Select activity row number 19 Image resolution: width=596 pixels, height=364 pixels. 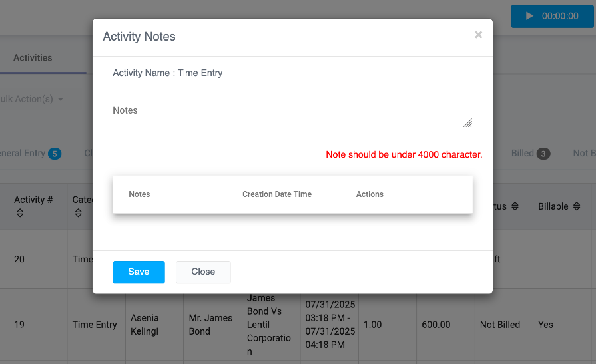[19, 325]
